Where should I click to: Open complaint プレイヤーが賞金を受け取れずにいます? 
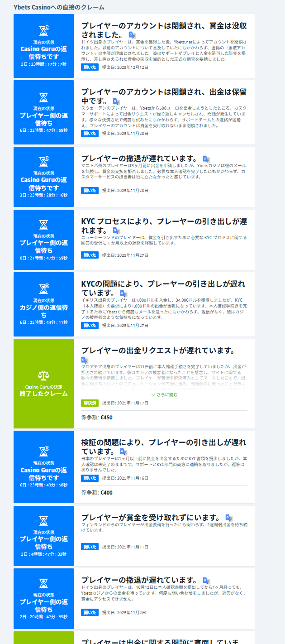151,518
